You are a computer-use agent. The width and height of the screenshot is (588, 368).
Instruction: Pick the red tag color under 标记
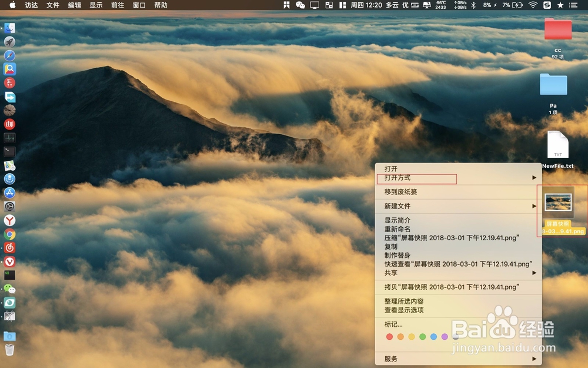pos(389,337)
